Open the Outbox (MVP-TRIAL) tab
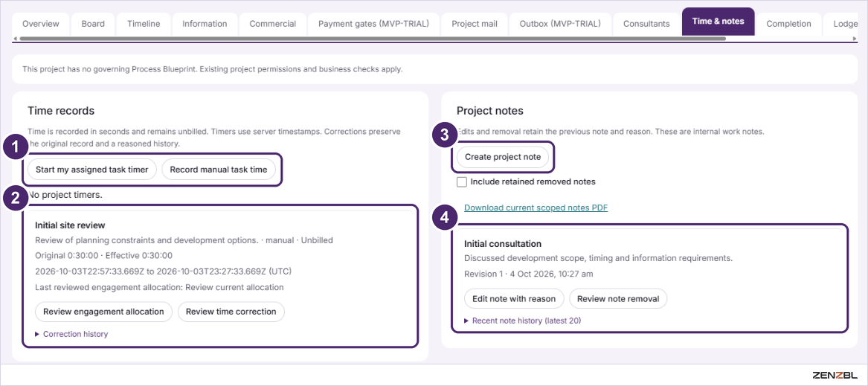This screenshot has width=868, height=386. point(560,24)
